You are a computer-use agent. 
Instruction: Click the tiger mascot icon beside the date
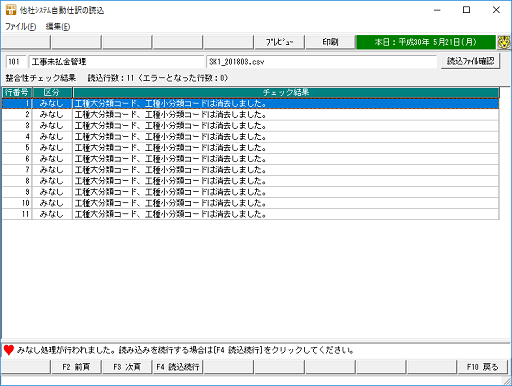coord(504,42)
